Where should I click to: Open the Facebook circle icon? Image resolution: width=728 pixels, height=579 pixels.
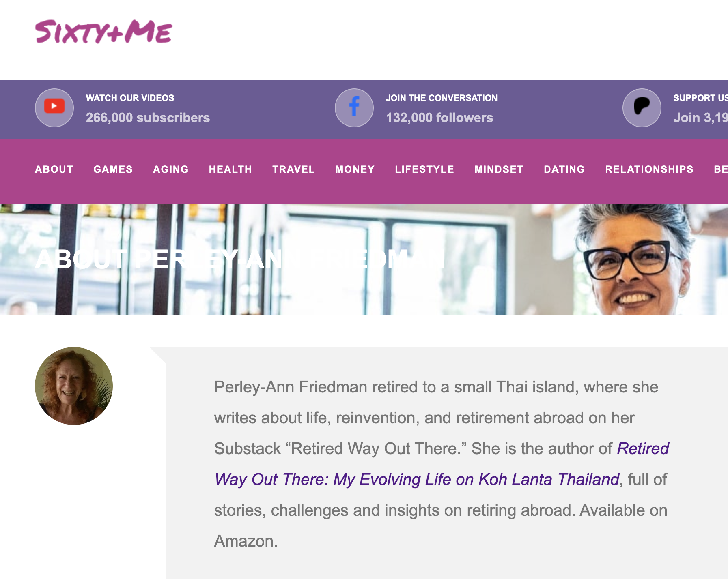[x=354, y=107]
